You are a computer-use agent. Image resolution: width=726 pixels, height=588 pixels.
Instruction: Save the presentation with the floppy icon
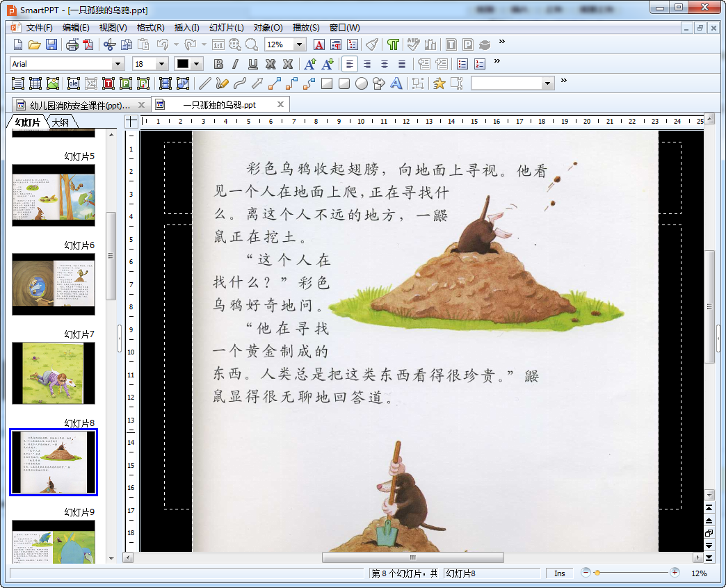51,45
